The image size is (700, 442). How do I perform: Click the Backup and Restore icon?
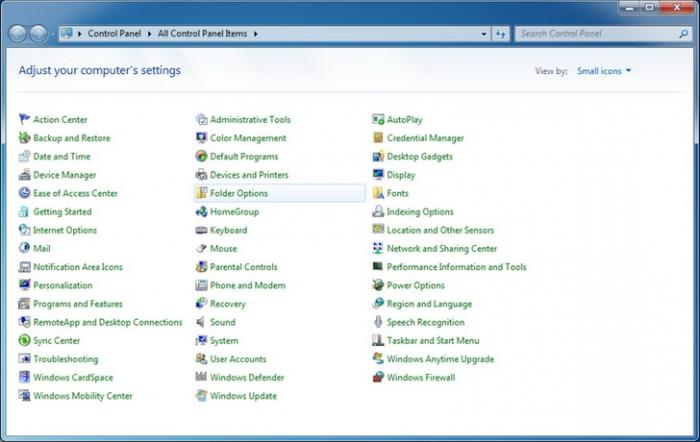coord(24,138)
